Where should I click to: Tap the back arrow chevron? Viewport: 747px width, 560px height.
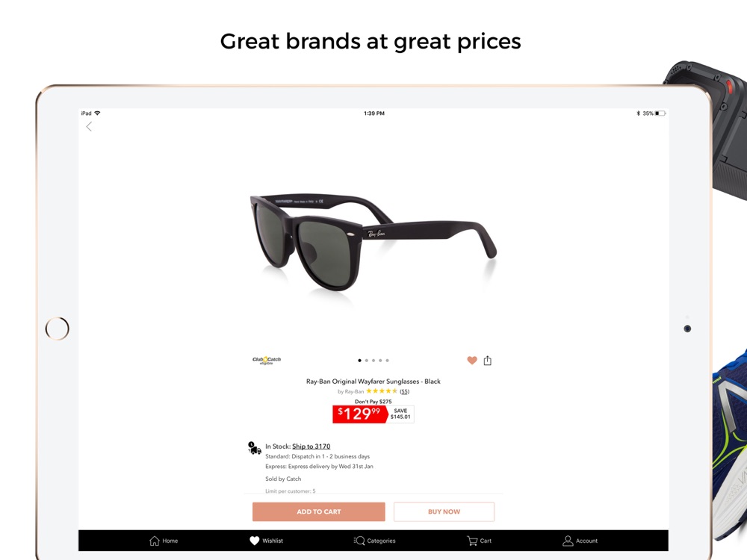click(x=89, y=127)
